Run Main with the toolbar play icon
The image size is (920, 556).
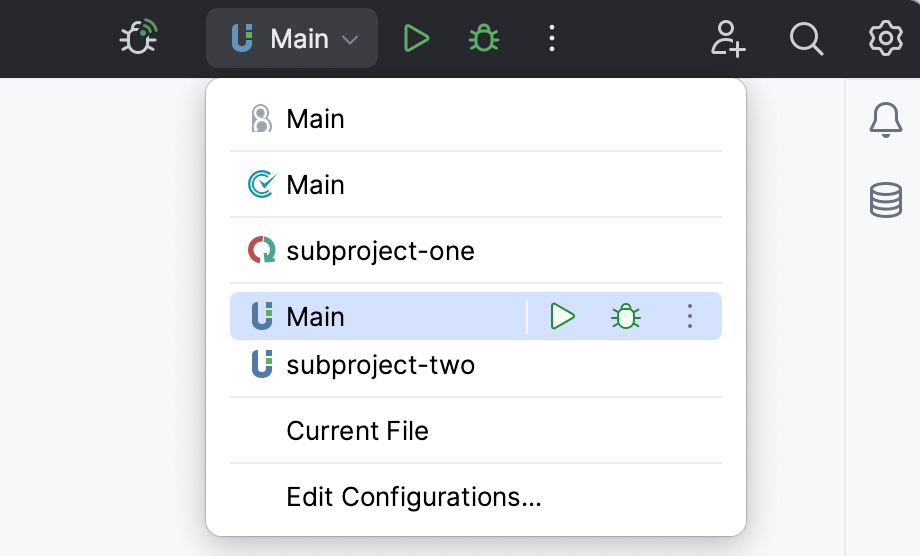(416, 39)
